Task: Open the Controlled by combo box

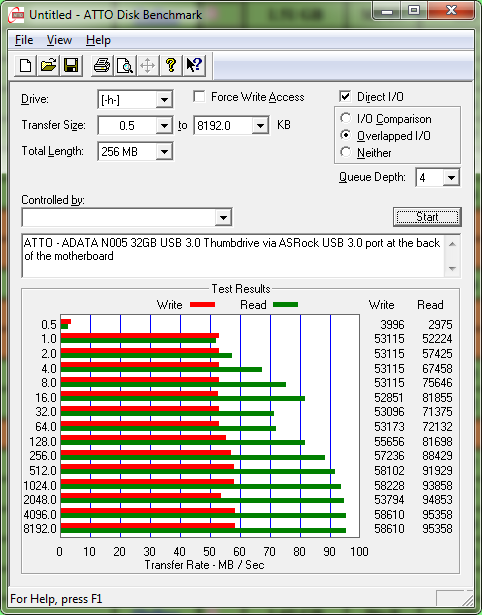Action: point(127,217)
